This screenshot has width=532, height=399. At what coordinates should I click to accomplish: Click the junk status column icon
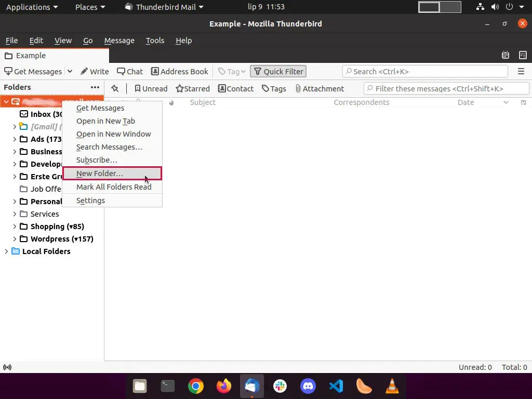pos(171,103)
